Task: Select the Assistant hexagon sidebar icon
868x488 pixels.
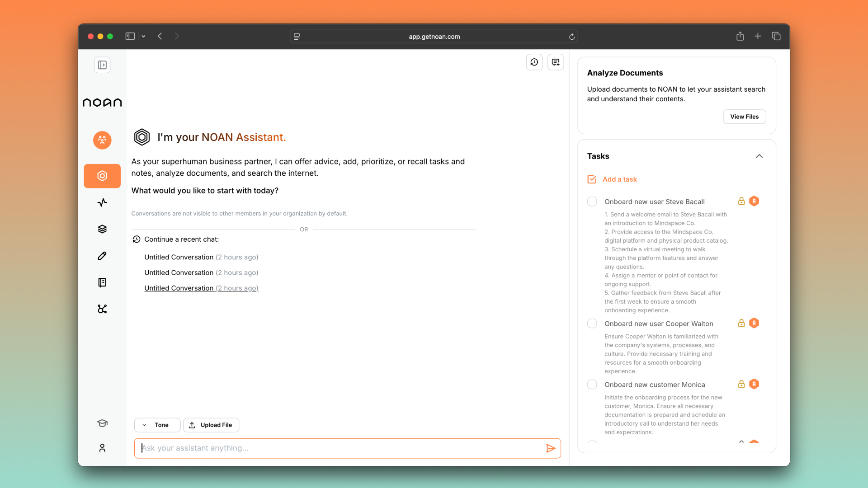Action: click(102, 176)
